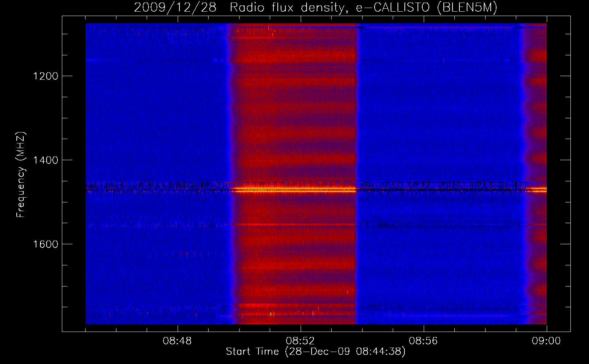This screenshot has height=364, width=589.
Task: Click the 09:00 time tick label
Action: click(x=546, y=341)
